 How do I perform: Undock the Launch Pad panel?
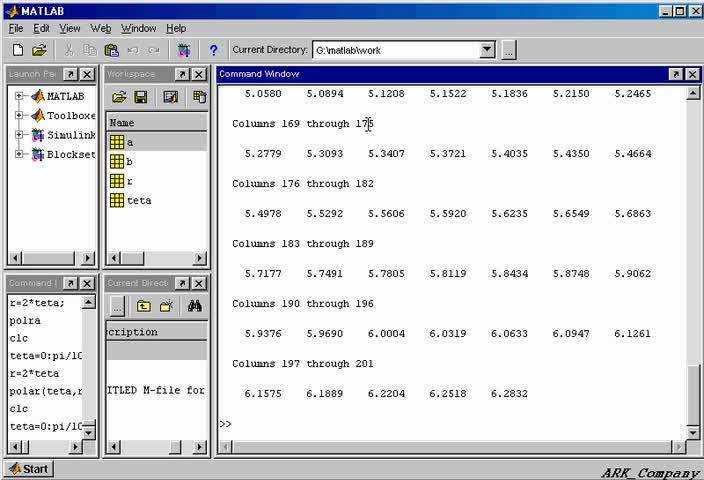point(70,74)
